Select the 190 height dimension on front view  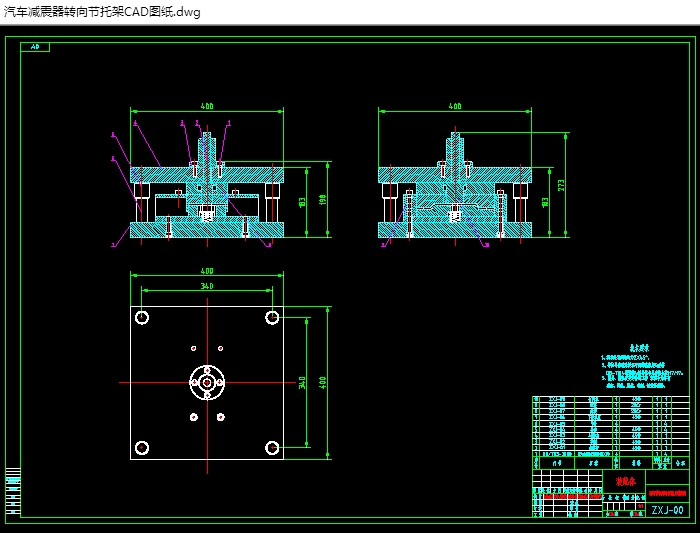pyautogui.click(x=322, y=200)
